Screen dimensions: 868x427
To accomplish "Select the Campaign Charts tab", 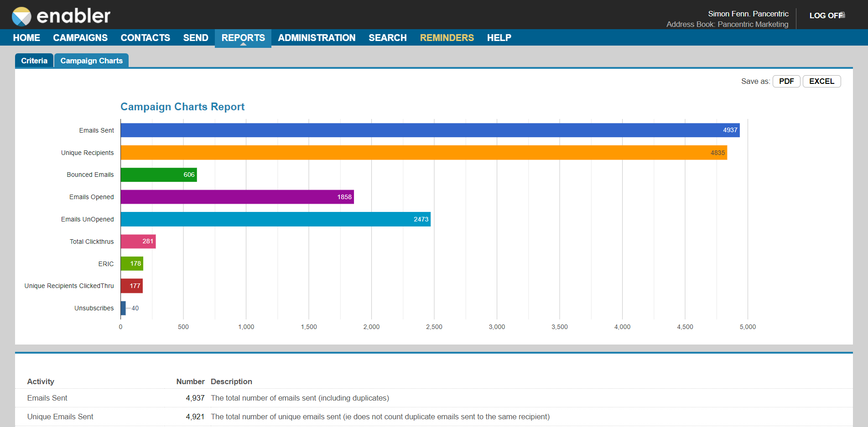I will [x=91, y=61].
